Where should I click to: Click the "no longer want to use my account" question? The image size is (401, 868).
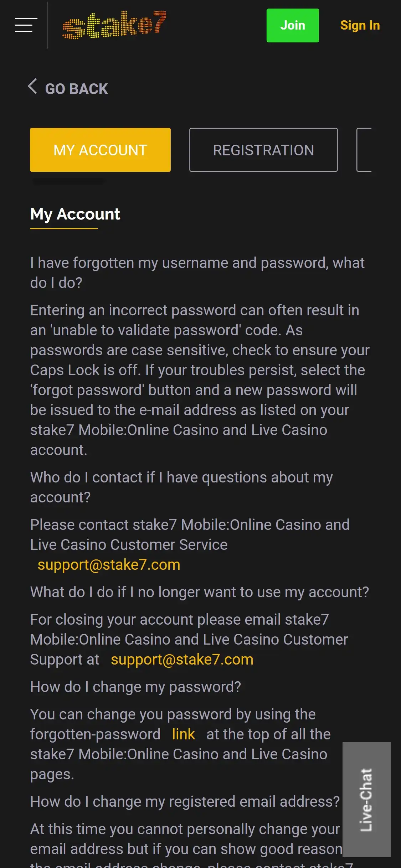[199, 592]
